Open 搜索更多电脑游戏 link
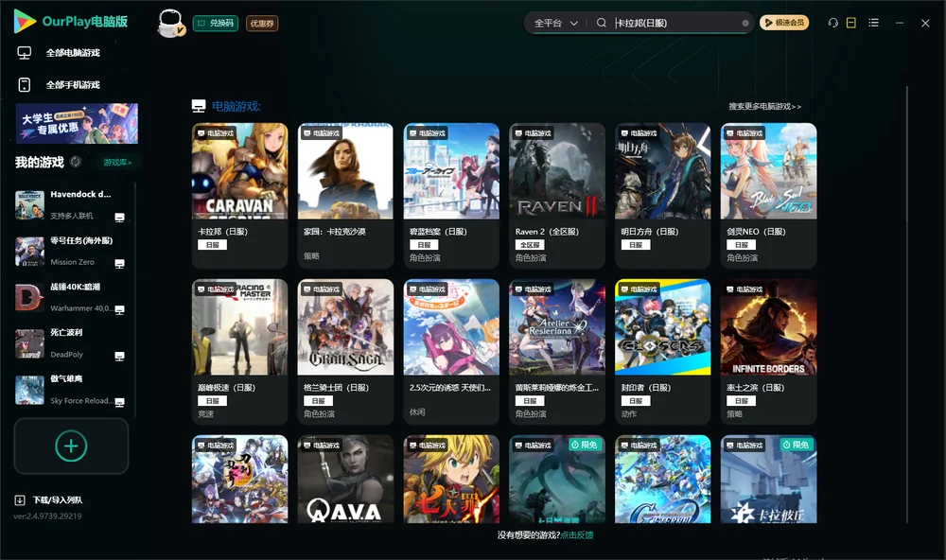This screenshot has width=946, height=560. pos(764,107)
